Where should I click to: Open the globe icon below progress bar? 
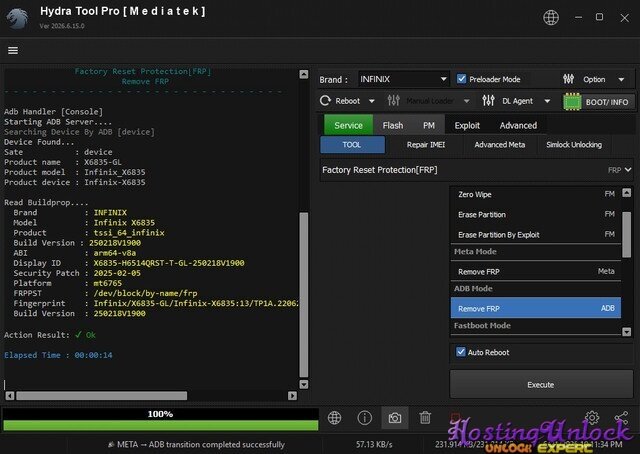[x=334, y=418]
